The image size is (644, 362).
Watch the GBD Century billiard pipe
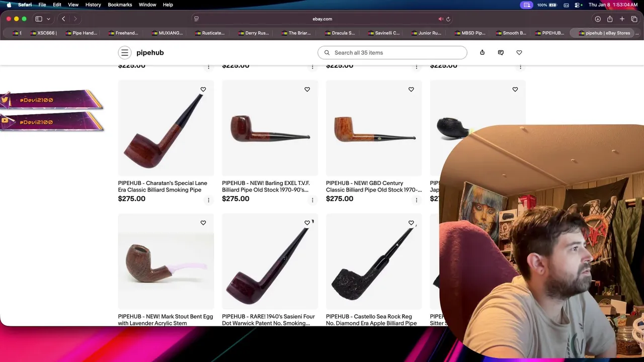[x=411, y=89]
